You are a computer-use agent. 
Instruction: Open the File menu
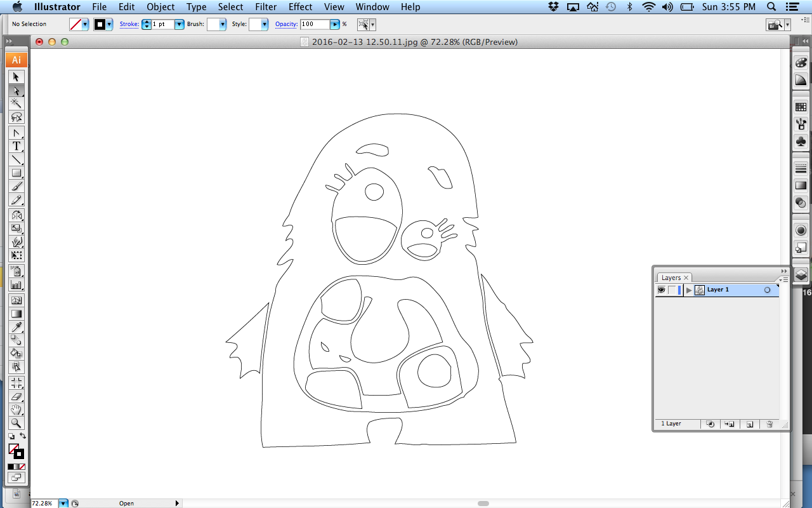(x=99, y=7)
